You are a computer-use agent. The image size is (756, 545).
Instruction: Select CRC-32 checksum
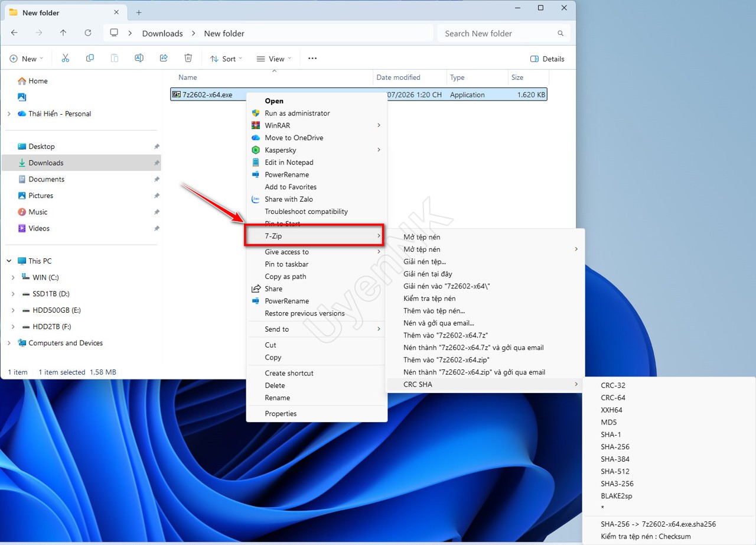coord(613,385)
